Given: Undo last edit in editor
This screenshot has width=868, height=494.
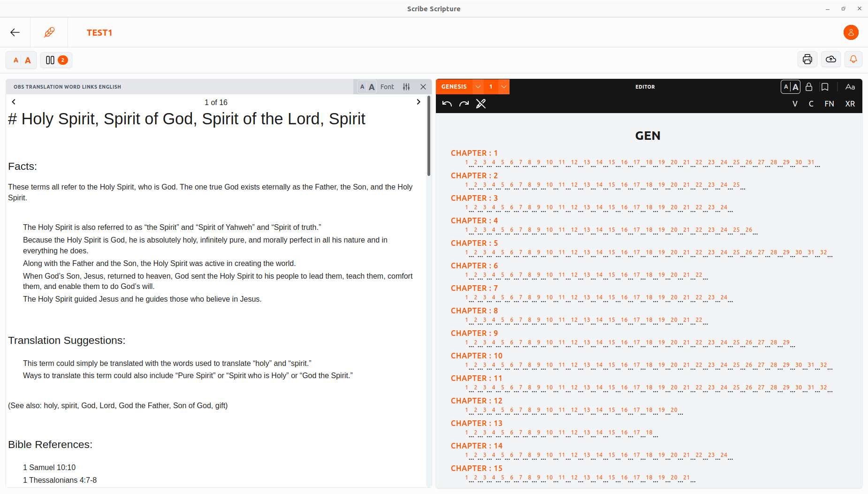Looking at the screenshot, I should [447, 104].
